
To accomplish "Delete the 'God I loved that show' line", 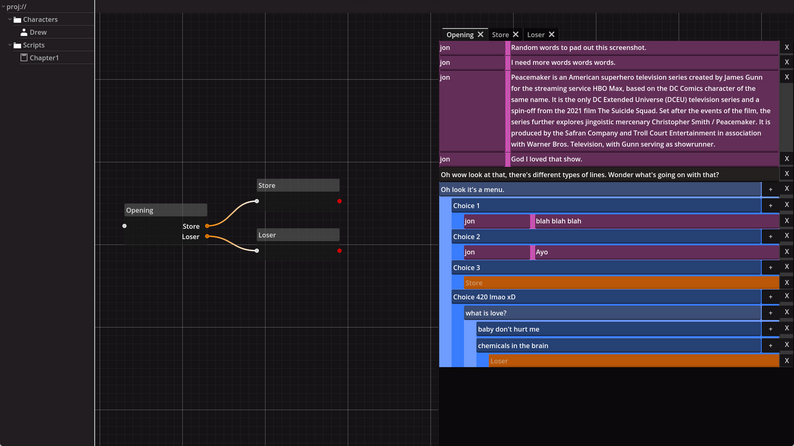I will 787,159.
